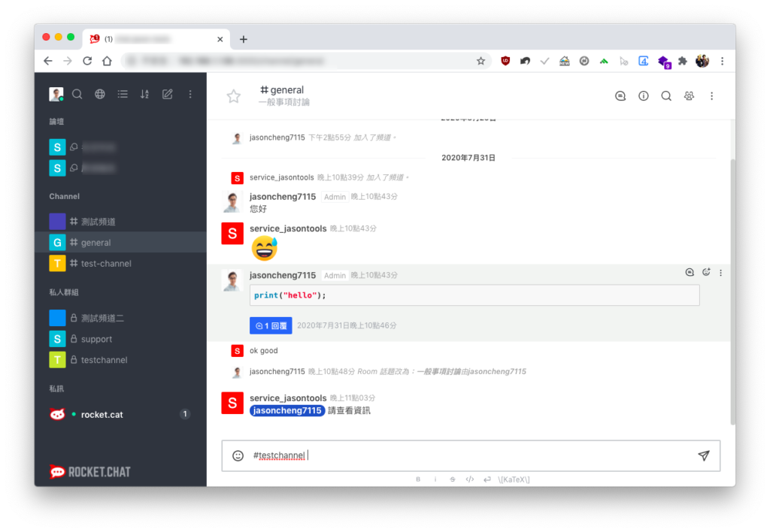Open Chrome three-dot menu
The height and width of the screenshot is (532, 770).
coord(722,61)
